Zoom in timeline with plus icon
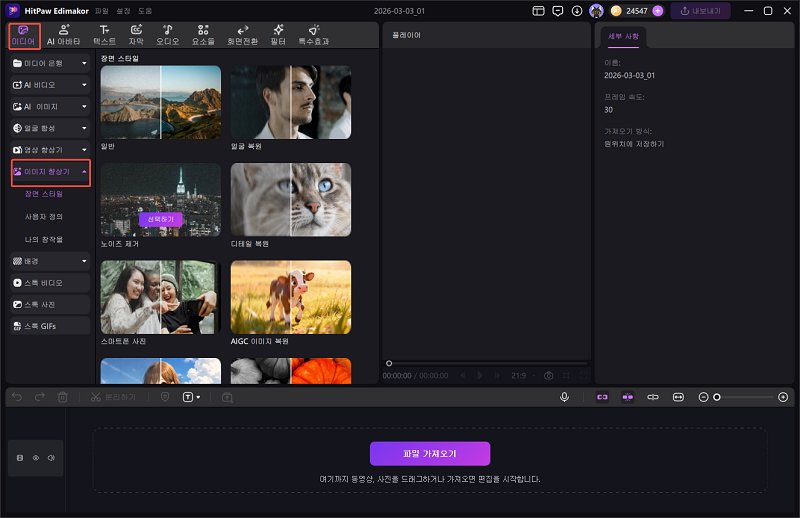The width and height of the screenshot is (800, 518). 783,397
